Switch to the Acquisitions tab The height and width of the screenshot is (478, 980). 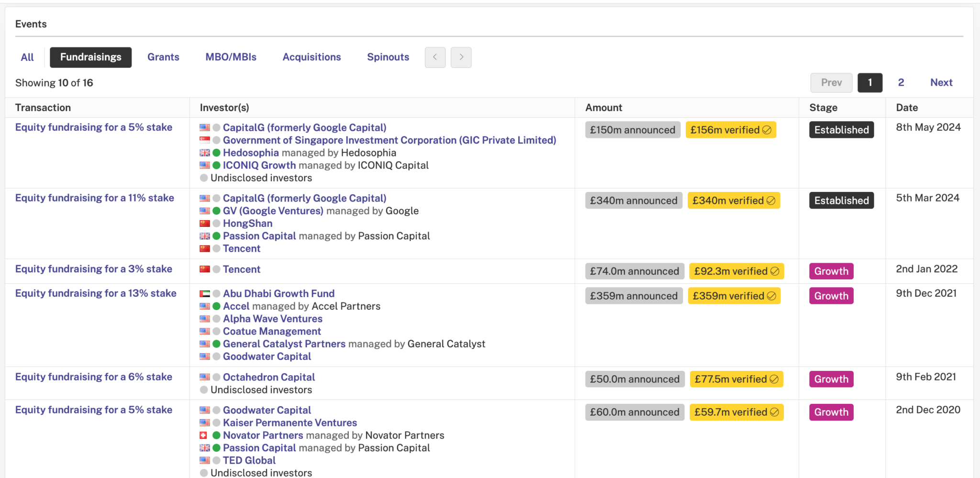point(312,57)
